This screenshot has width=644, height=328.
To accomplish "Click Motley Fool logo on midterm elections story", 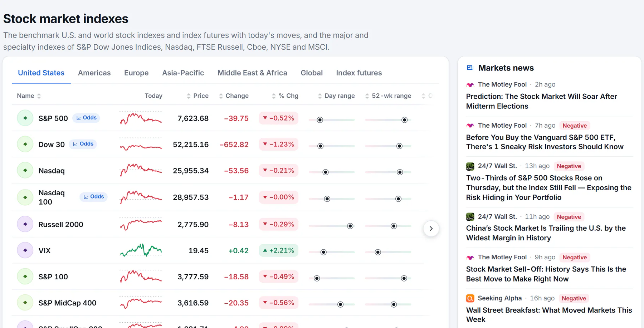I will click(470, 85).
